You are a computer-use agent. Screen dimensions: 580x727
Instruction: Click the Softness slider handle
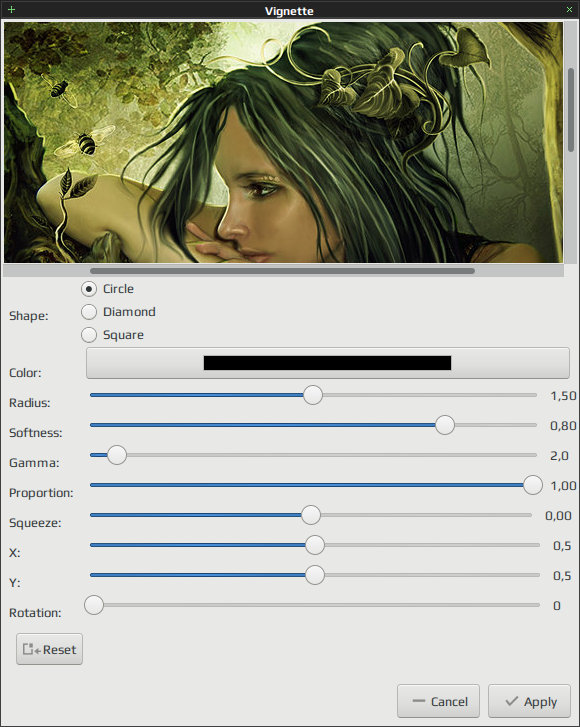point(445,425)
